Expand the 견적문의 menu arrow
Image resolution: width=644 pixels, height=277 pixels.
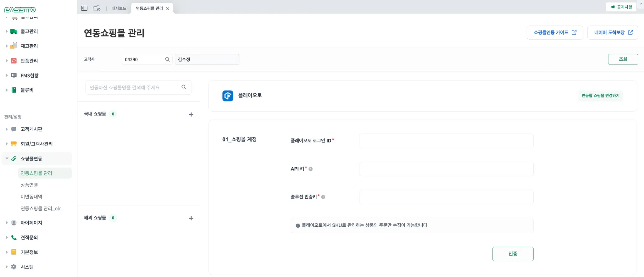click(7, 237)
